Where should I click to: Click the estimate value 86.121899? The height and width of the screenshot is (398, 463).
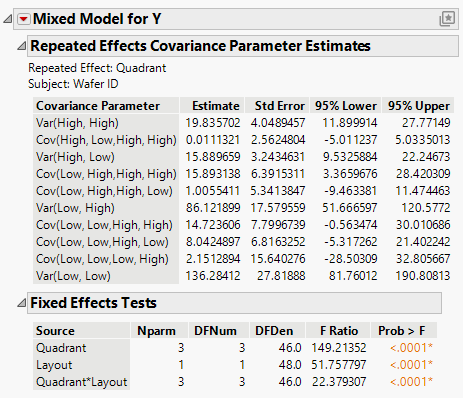click(x=213, y=208)
